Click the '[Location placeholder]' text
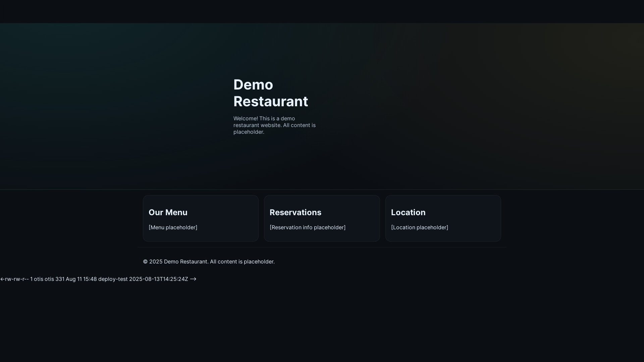This screenshot has width=644, height=362. (420, 227)
